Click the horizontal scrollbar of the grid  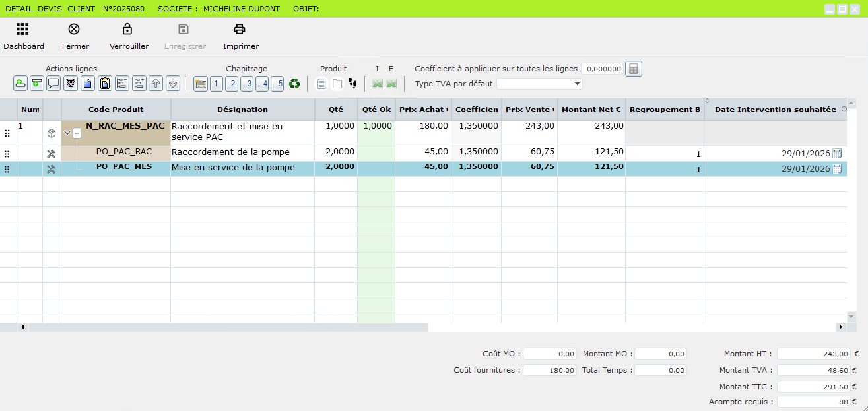pos(228,327)
